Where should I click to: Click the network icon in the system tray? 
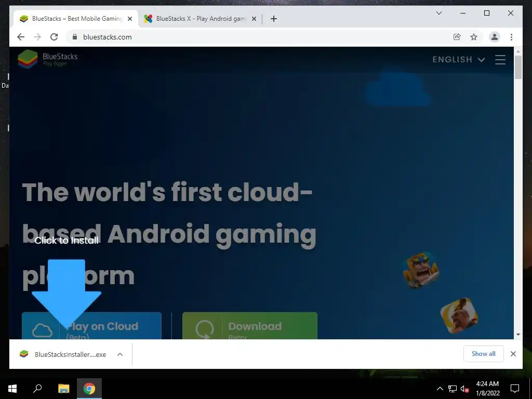coord(453,389)
